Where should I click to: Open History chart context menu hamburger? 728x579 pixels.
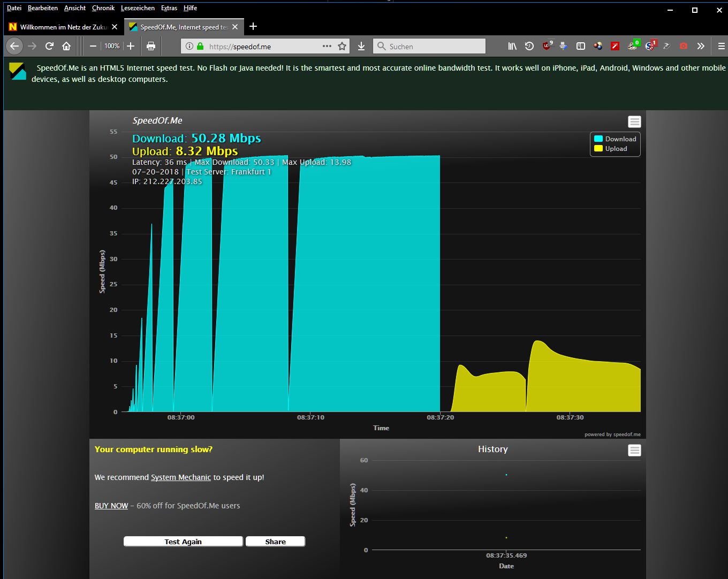click(x=634, y=450)
